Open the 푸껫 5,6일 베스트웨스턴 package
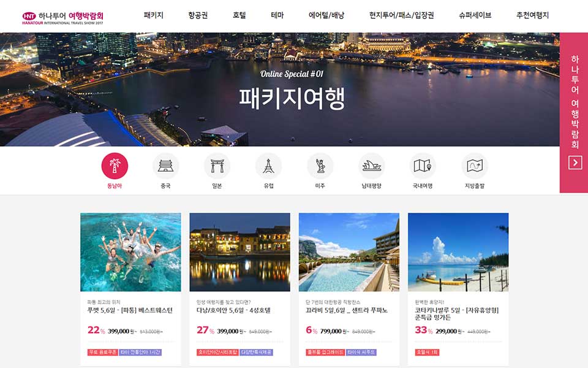This screenshot has width=588, height=368. [x=130, y=310]
